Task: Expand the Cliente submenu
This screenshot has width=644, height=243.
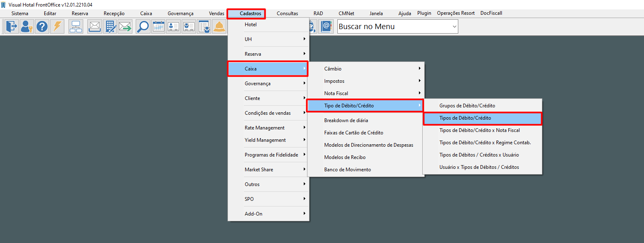Action: click(x=269, y=98)
